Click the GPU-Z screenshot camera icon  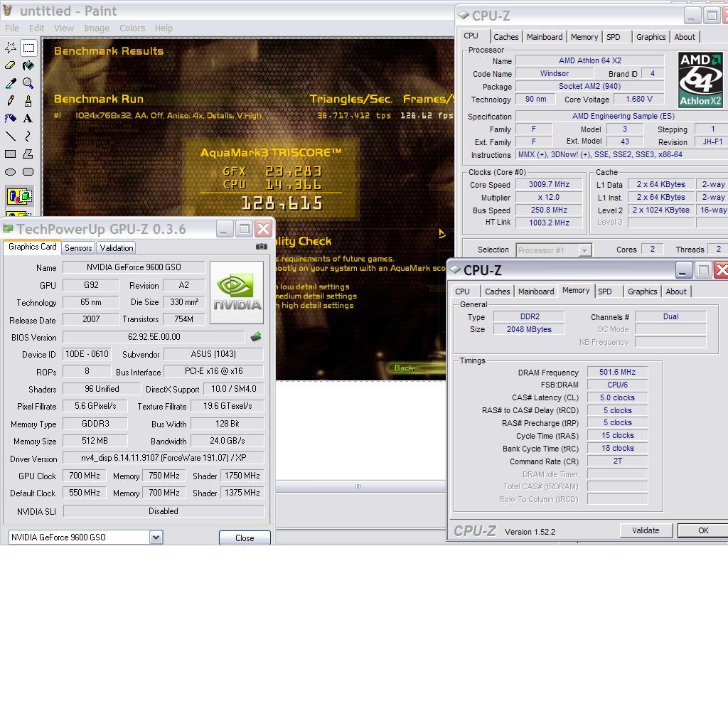262,247
